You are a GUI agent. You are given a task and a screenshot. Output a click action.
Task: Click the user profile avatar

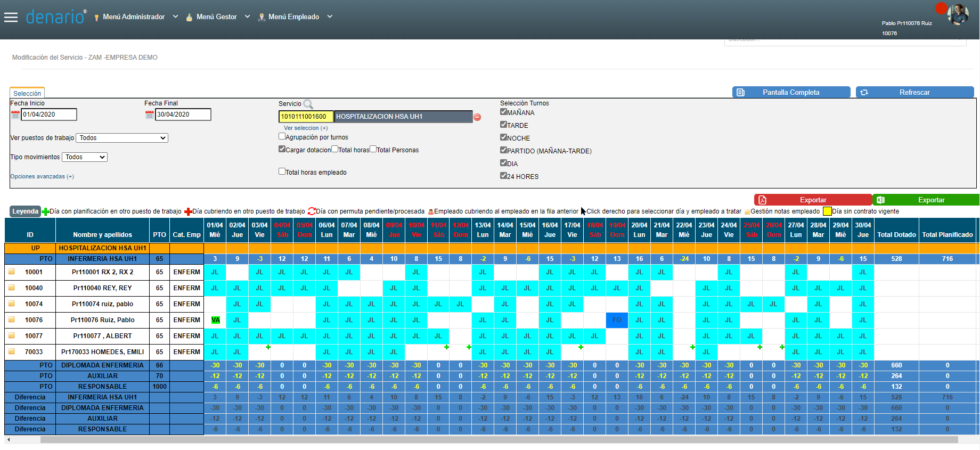[958, 14]
